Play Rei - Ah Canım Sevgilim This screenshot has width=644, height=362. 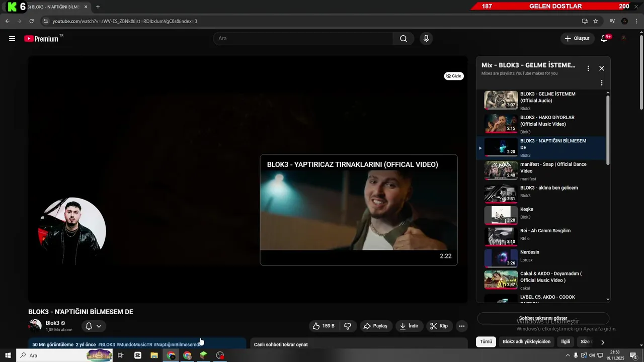tap(541, 237)
